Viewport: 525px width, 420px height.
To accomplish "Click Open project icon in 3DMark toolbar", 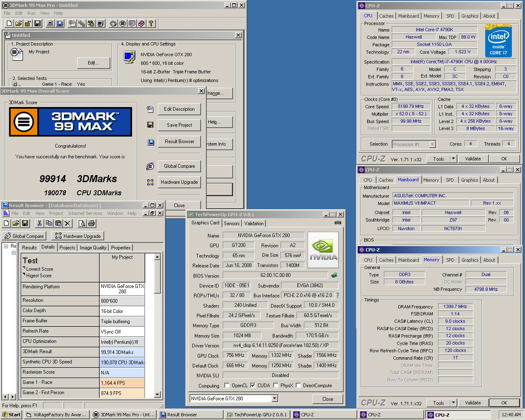I will 18,23.
